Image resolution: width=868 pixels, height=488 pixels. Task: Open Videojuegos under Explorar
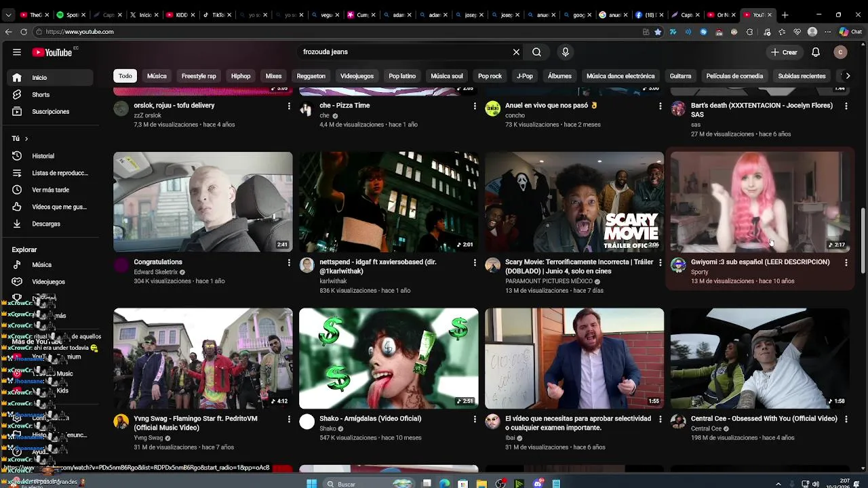coord(49,282)
